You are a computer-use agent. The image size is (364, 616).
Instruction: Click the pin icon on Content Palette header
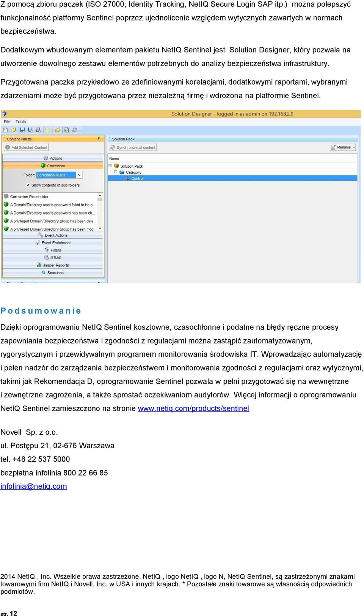point(99,139)
